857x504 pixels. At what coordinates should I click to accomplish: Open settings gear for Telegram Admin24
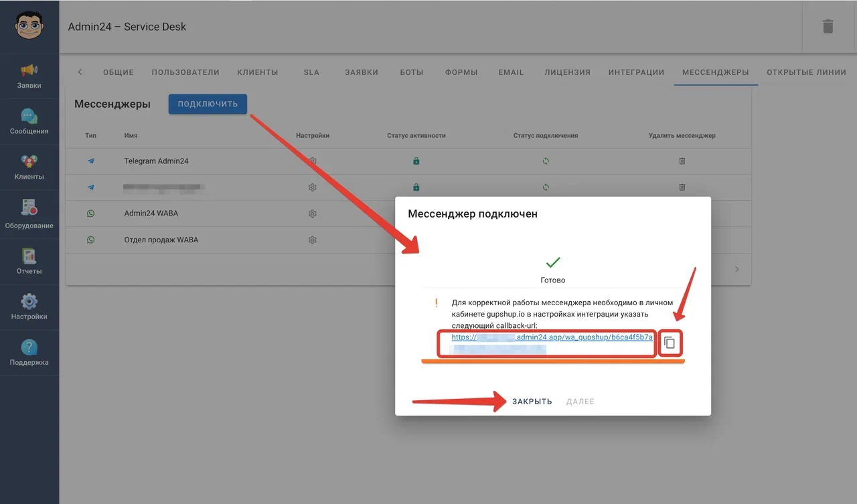(x=312, y=161)
